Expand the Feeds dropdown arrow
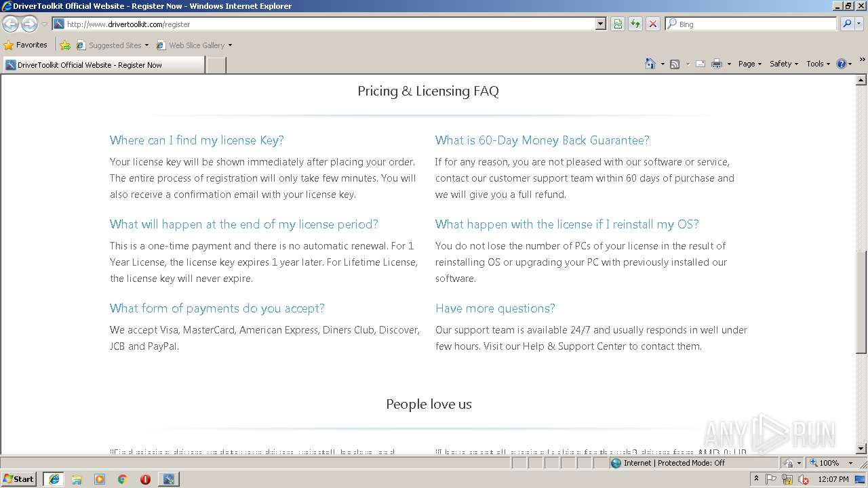This screenshot has width=868, height=488. [x=688, y=64]
